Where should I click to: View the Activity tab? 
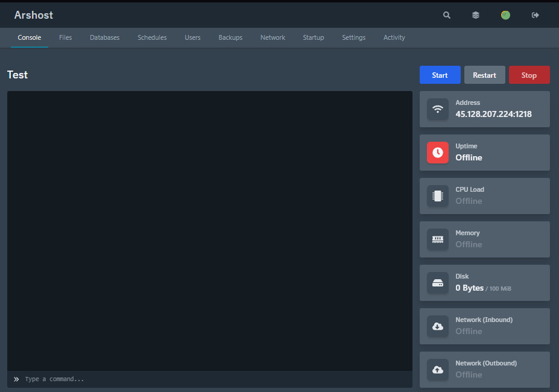pyautogui.click(x=394, y=37)
